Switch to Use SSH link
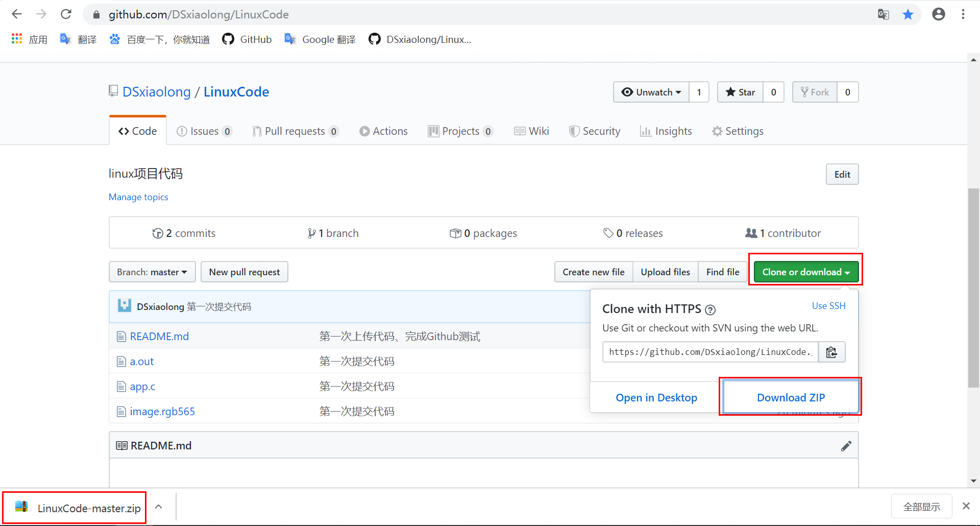This screenshot has width=980, height=526. pos(829,306)
